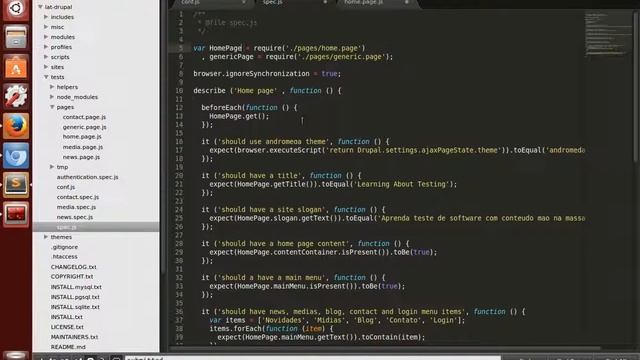
Task: Open contact.spec.js file
Action: pos(78,197)
